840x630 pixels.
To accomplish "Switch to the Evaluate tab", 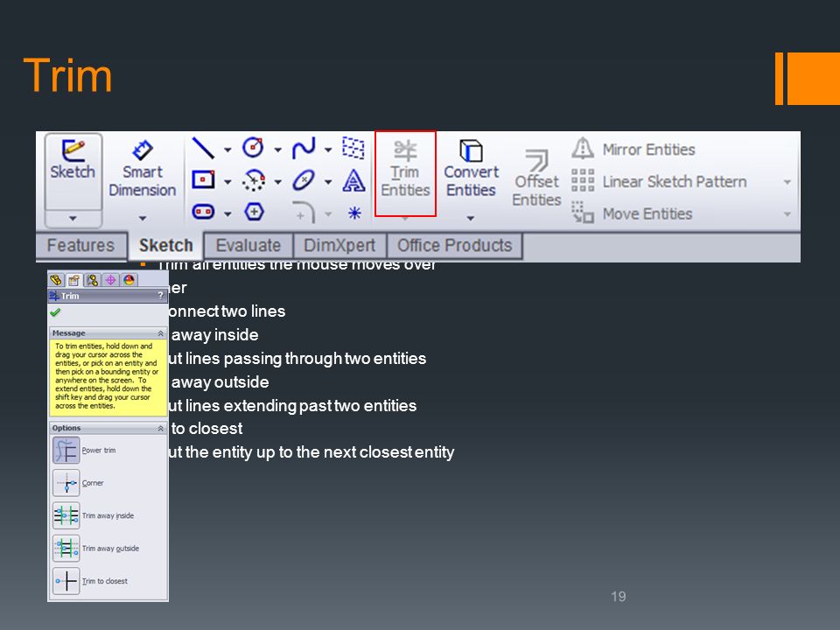I will click(248, 245).
